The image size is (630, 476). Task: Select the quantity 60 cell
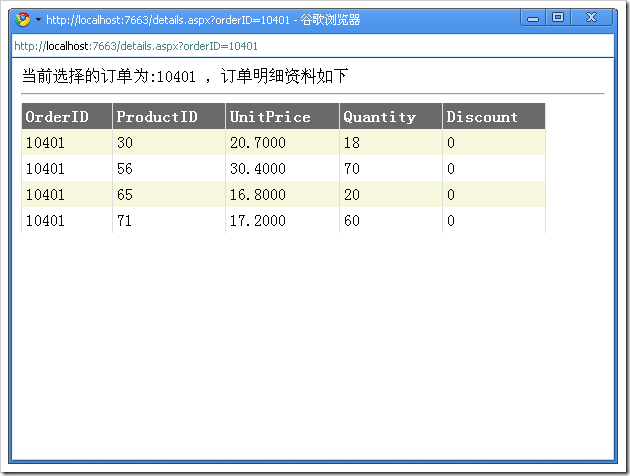[x=352, y=221]
